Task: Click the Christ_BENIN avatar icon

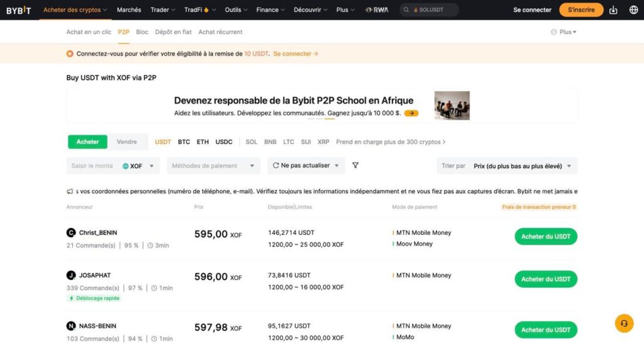Action: point(71,232)
